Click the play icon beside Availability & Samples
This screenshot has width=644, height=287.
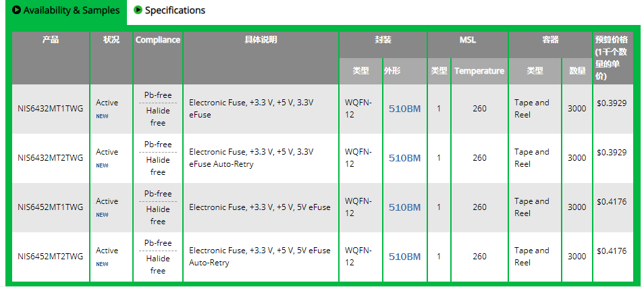(17, 10)
